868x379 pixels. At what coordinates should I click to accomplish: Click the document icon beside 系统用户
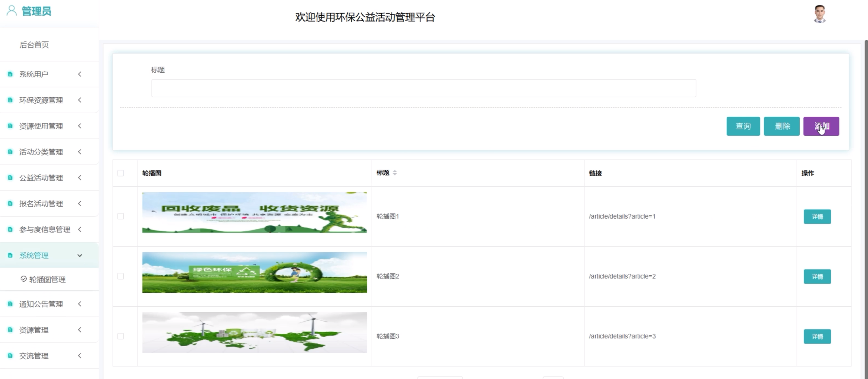(x=10, y=74)
